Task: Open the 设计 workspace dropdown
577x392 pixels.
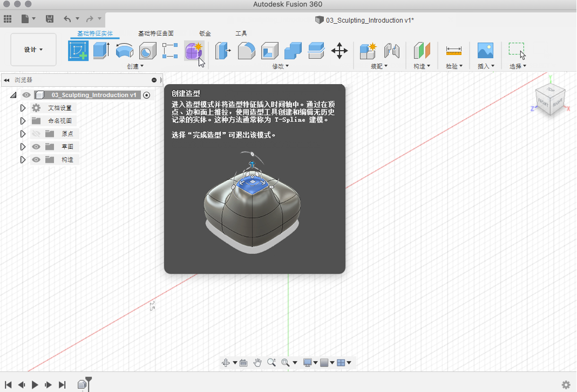Action: (x=33, y=50)
